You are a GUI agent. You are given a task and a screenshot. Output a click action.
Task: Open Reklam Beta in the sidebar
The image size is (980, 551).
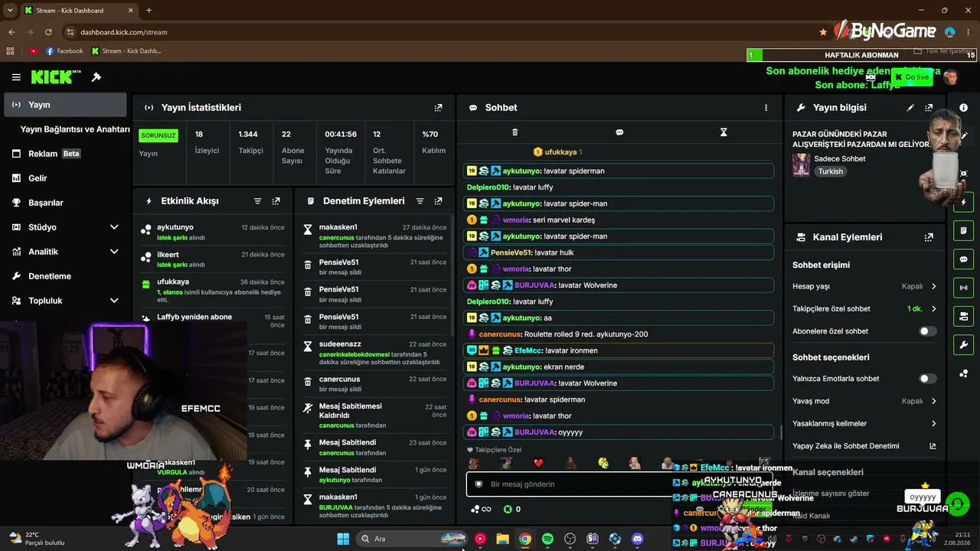[x=65, y=154]
